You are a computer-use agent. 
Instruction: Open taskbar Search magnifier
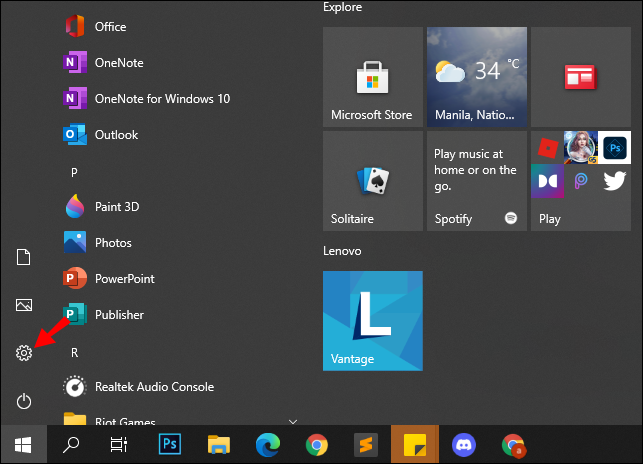(x=71, y=444)
